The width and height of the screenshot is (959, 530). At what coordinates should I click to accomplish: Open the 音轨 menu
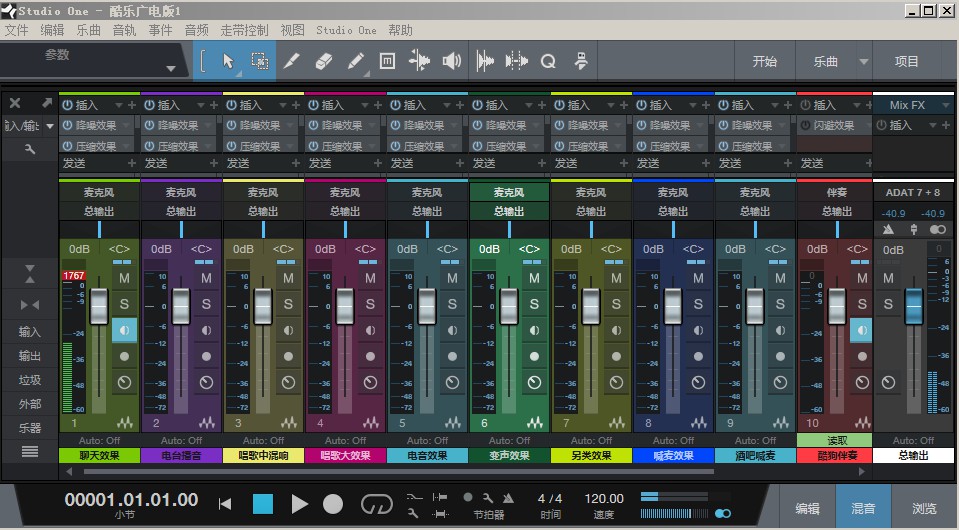pyautogui.click(x=124, y=30)
